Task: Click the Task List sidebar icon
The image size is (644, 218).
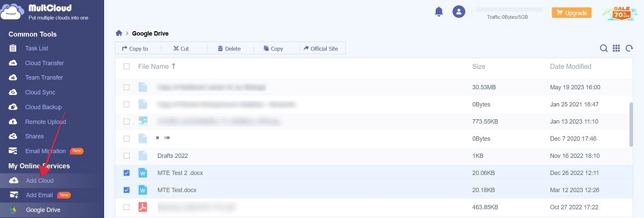Action: click(x=13, y=48)
